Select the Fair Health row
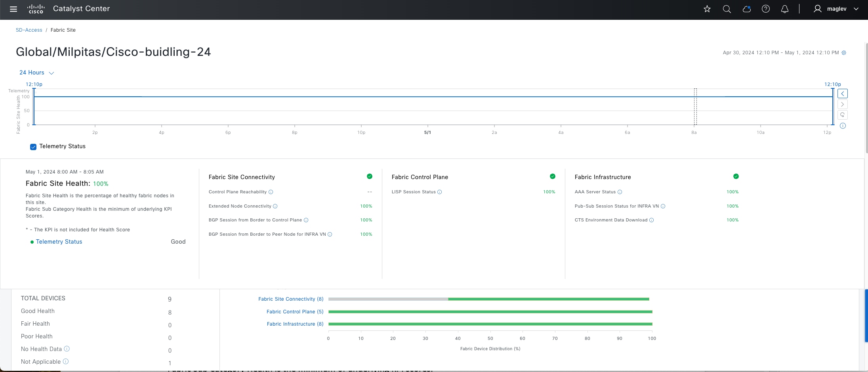The image size is (868, 372). (96, 324)
